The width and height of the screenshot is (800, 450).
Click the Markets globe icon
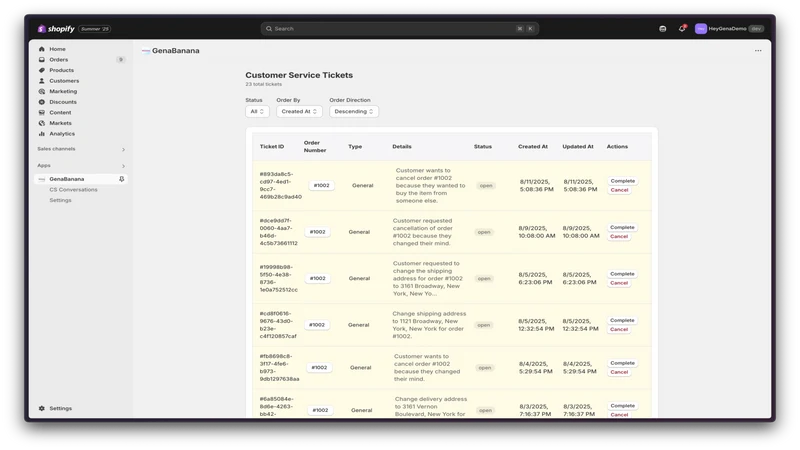tap(42, 123)
